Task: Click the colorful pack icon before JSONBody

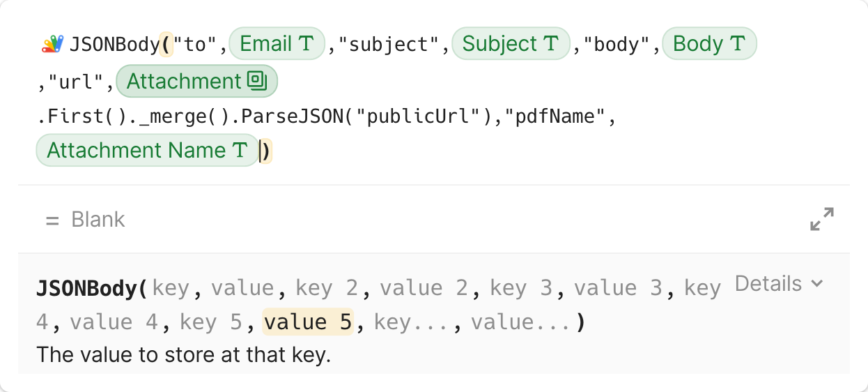Action: click(53, 44)
